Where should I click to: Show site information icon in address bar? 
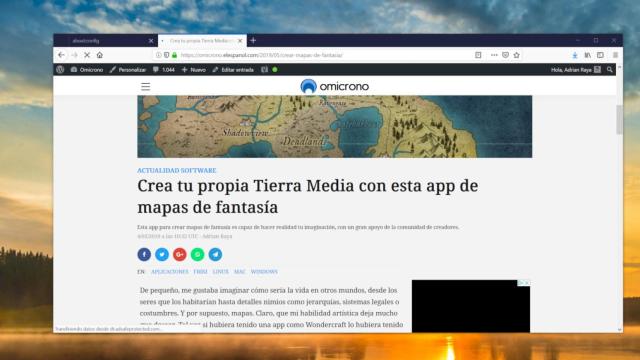point(158,55)
